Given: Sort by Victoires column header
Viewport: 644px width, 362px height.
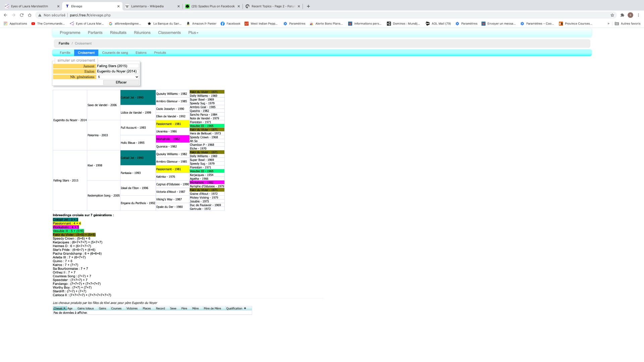Looking at the screenshot, I should pos(132,308).
